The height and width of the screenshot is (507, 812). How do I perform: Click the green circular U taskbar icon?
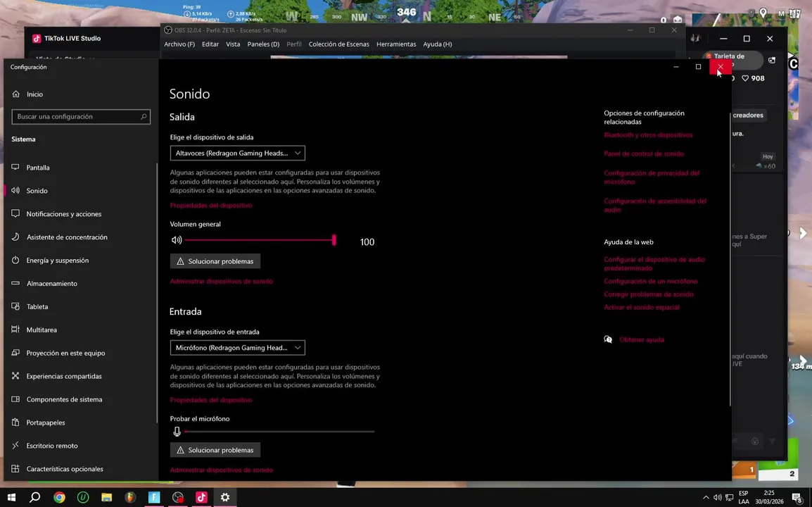[83, 497]
